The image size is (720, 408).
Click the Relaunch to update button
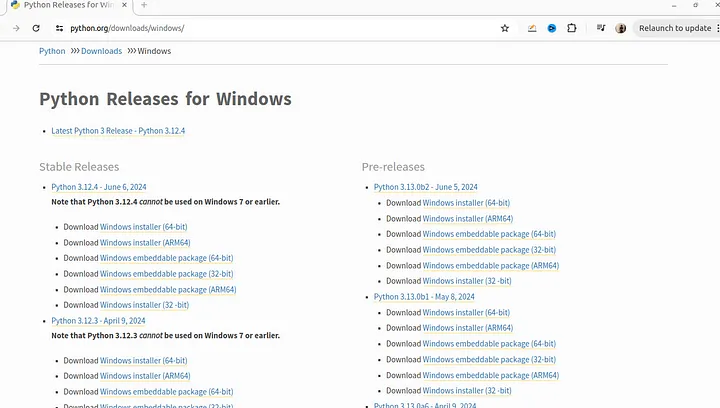coord(675,28)
